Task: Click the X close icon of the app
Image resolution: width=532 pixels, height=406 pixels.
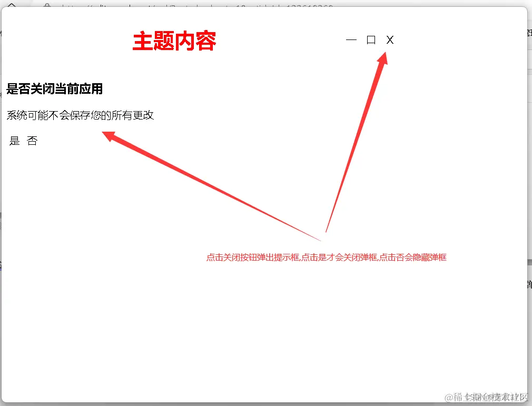Action: [x=389, y=39]
